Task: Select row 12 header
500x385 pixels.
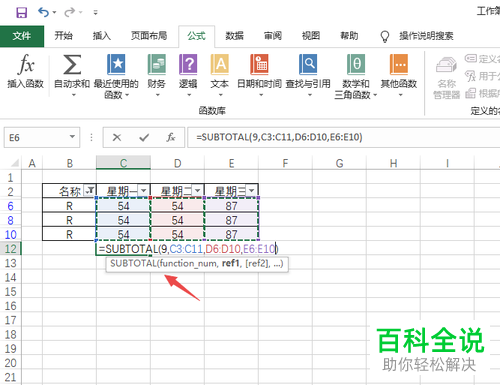Action: click(11, 249)
